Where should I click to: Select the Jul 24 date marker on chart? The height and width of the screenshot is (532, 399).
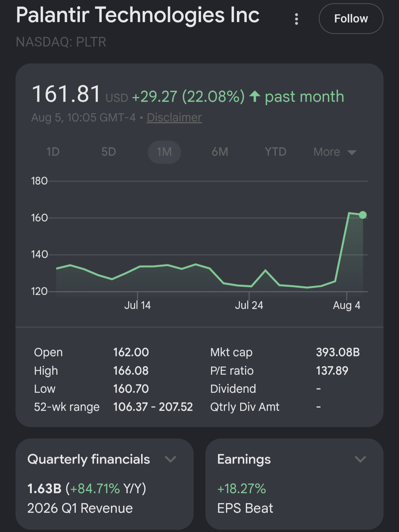coord(249,305)
